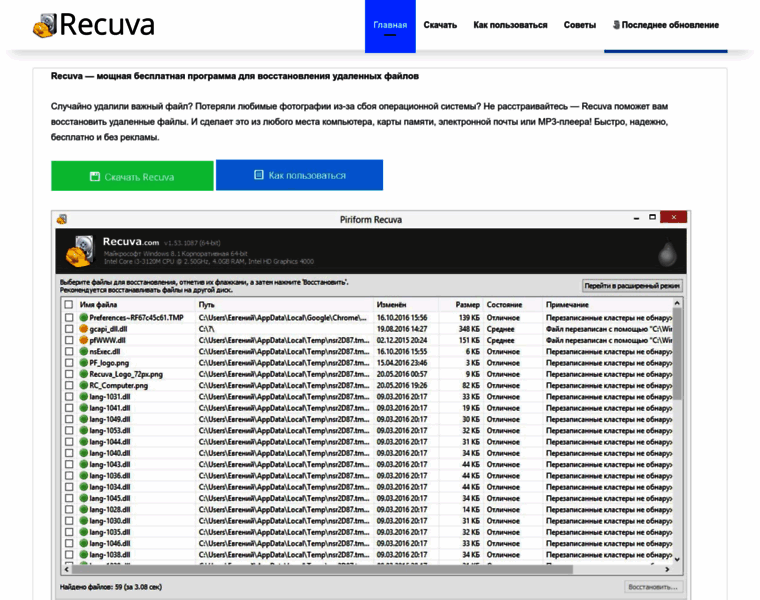Viewport: 760px width, 600px height.
Task: Open Последнее обновление in the navigation
Action: (666, 25)
